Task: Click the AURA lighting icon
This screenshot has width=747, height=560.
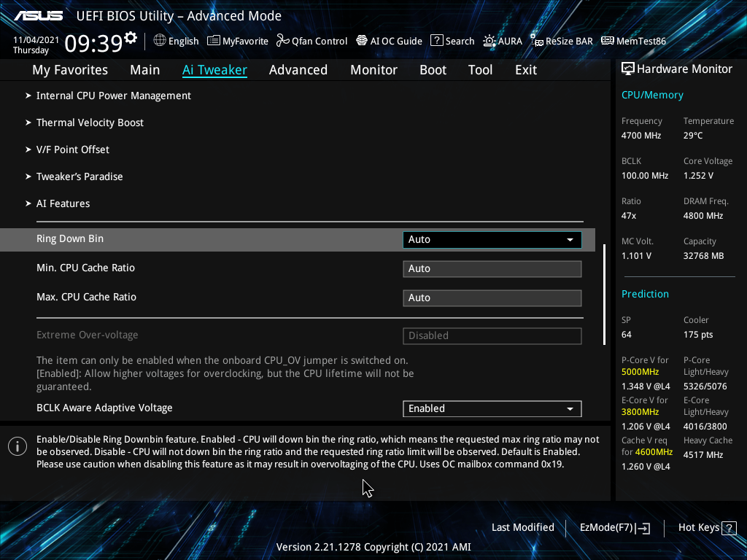Action: [489, 41]
